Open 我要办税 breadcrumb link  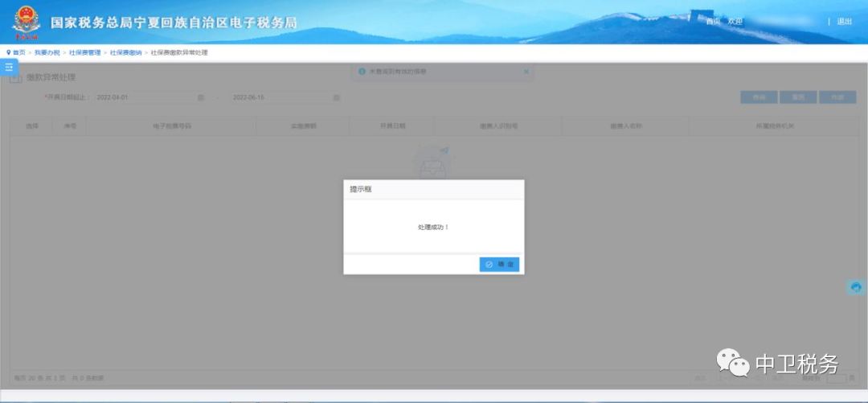(47, 52)
